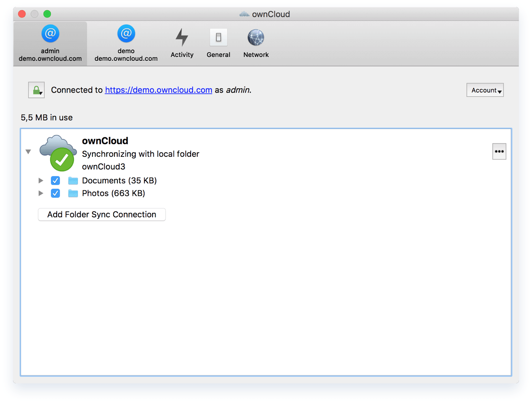Open the Account dropdown menu

pos(485,90)
